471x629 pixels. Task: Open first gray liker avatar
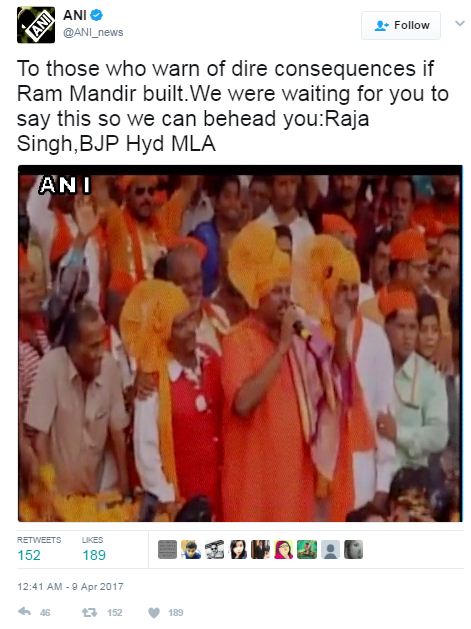(x=167, y=550)
